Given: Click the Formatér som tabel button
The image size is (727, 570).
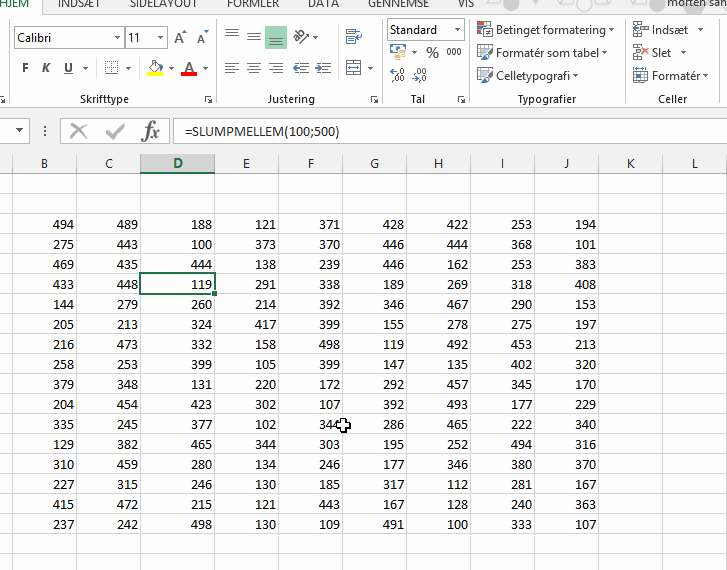Looking at the screenshot, I should (541, 52).
